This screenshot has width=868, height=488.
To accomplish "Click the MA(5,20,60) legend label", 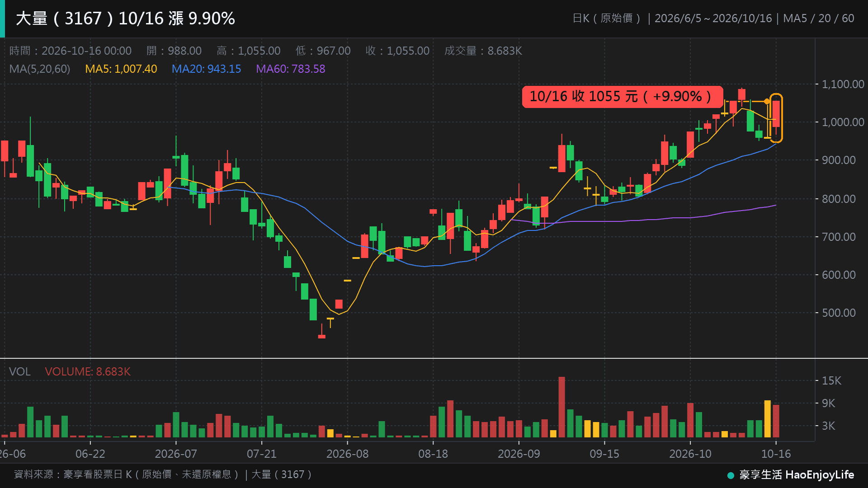I will tap(40, 69).
